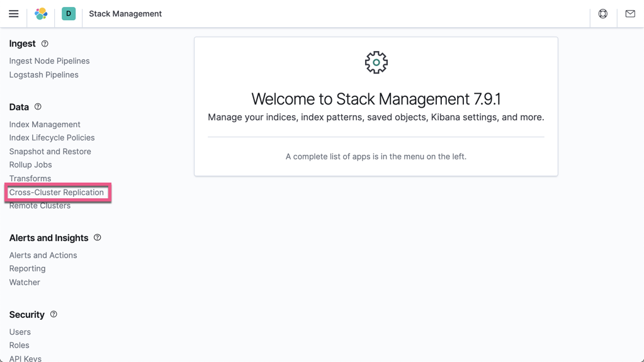Go to Reporting
This screenshot has width=644, height=362.
coord(27,269)
